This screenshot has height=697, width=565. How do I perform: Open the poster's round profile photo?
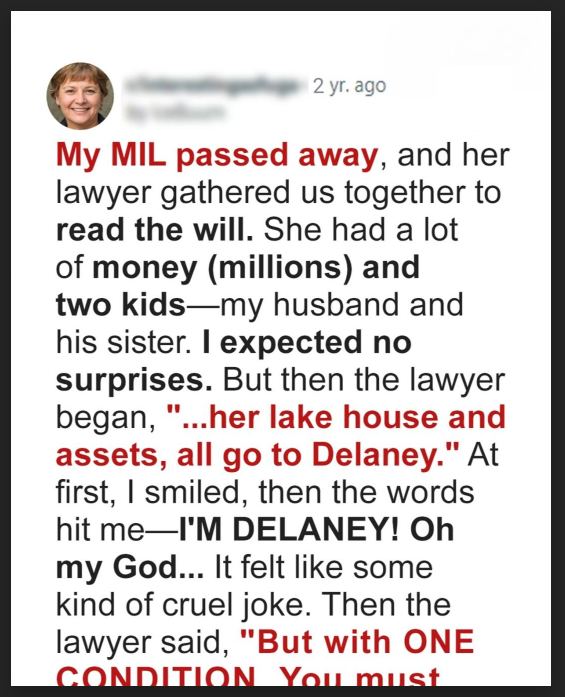point(80,96)
